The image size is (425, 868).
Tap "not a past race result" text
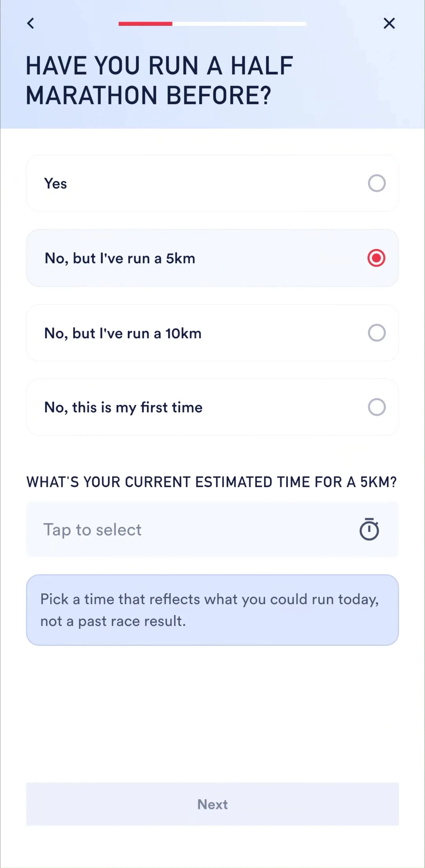click(x=113, y=621)
